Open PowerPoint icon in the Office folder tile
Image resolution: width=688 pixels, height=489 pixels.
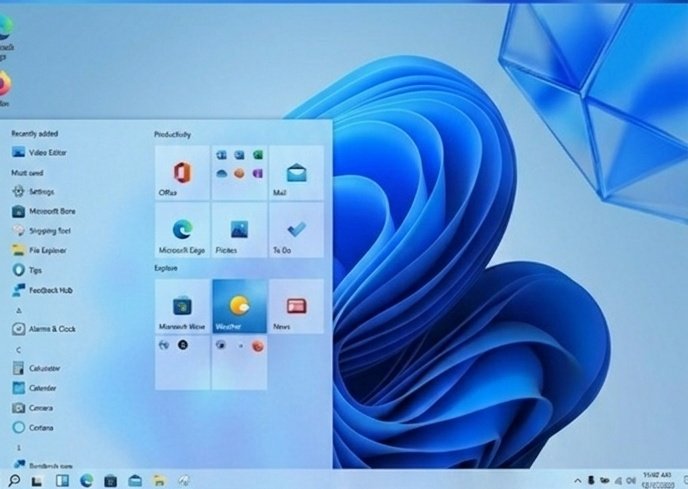click(239, 174)
